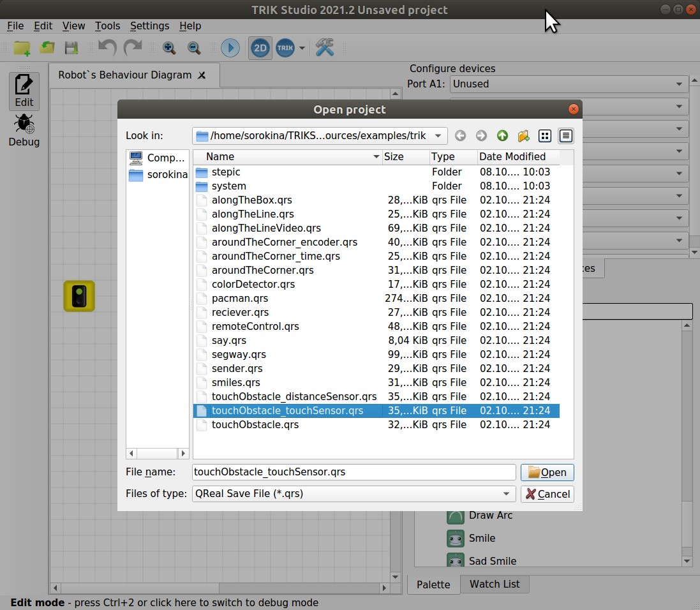Click the palette's scroll down arrow
Screen dimensions: 700x610
tap(687, 562)
